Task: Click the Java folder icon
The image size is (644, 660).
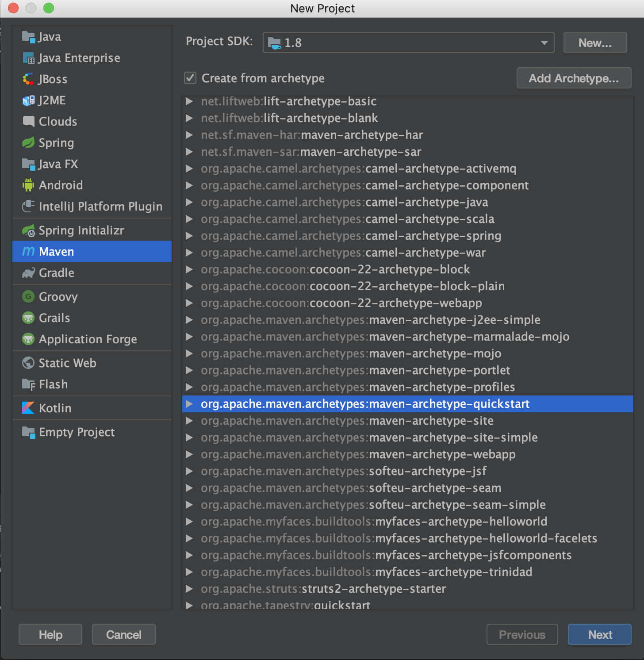Action: pos(28,37)
